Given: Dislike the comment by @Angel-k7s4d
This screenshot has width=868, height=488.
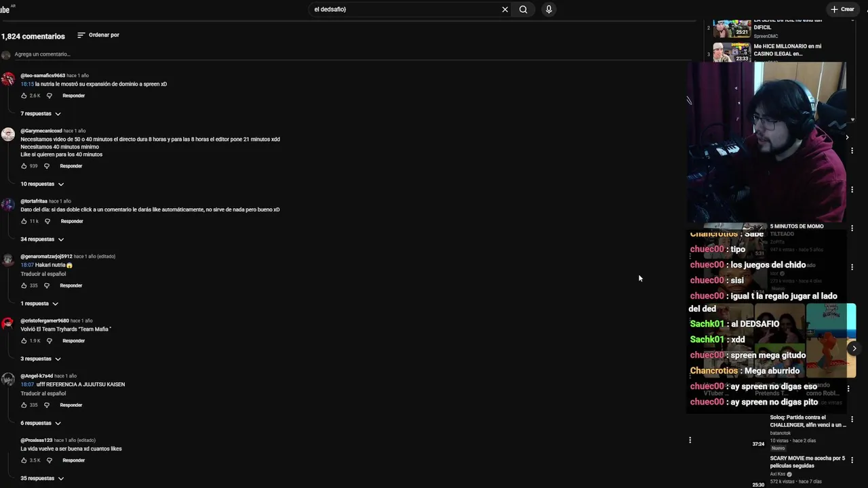Looking at the screenshot, I should point(47,405).
